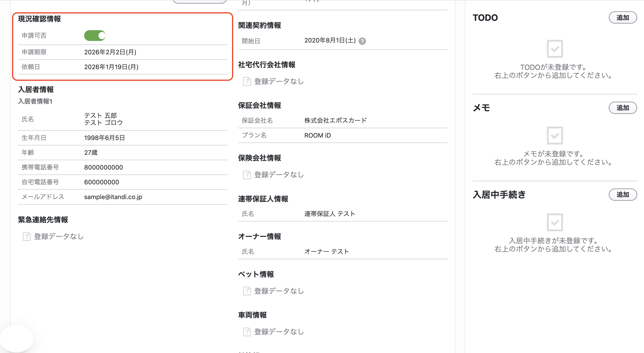Click the 緊急連絡先情報 section heading
This screenshot has height=353, width=644.
coord(43,220)
